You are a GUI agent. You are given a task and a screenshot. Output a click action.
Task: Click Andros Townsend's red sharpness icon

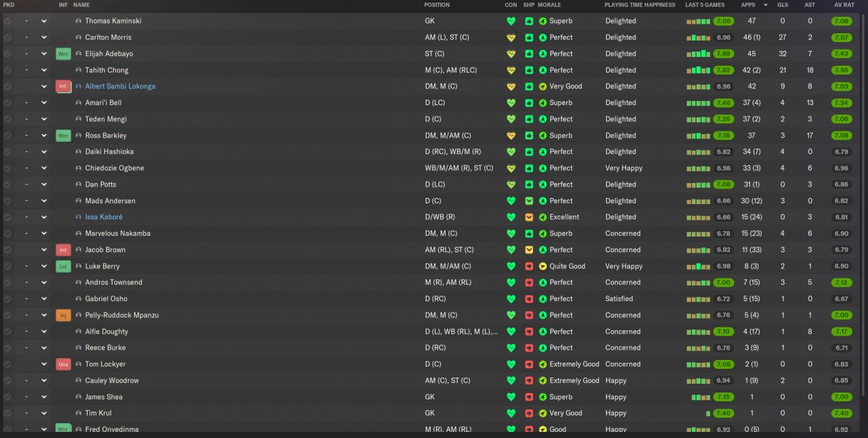click(x=529, y=282)
